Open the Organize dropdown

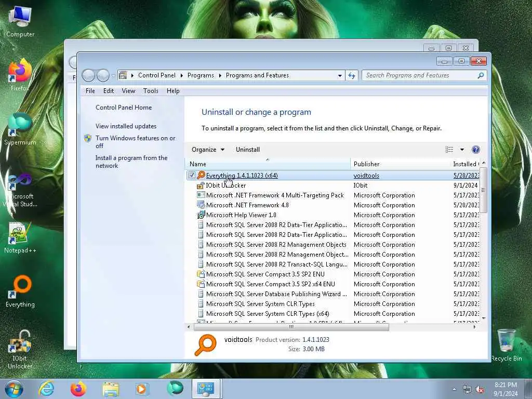pos(208,150)
